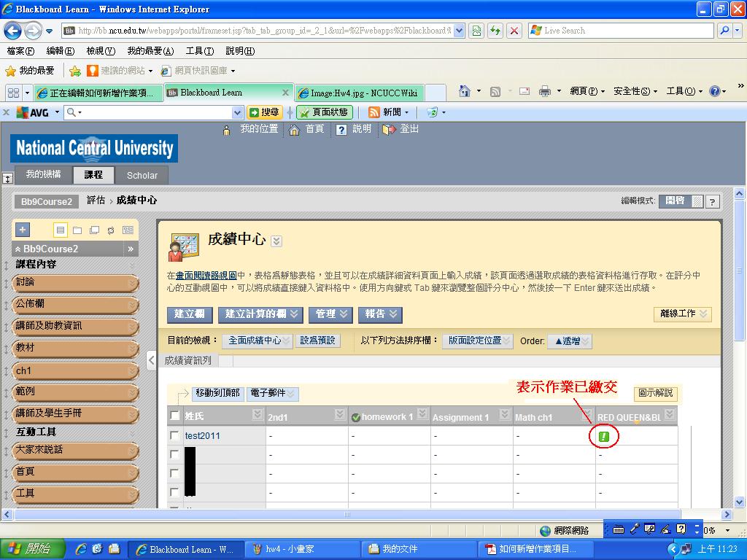Screen dimensions: 747x560
Task: Tick the checkbox next to test2011
Action: point(174,435)
